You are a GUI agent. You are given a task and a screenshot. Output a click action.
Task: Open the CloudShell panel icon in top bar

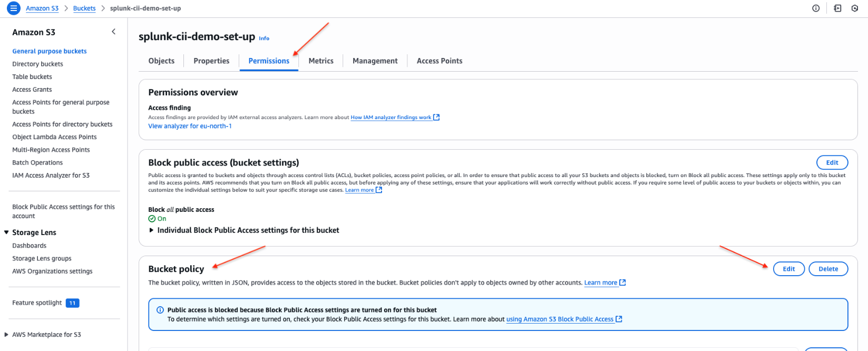coord(837,8)
